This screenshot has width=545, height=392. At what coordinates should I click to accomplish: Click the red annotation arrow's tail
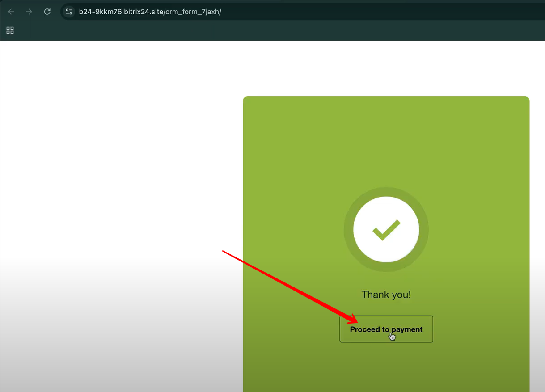[224, 252]
